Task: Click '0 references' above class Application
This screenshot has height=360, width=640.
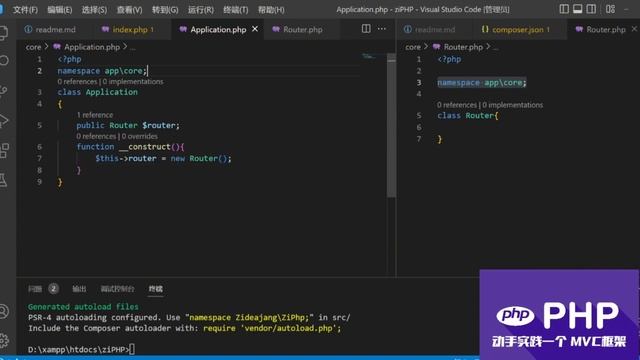Action: coord(77,82)
